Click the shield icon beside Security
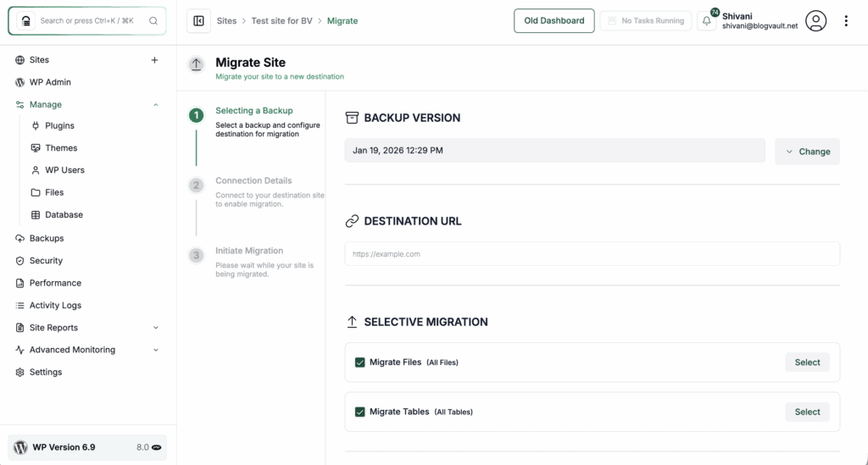 click(x=20, y=260)
